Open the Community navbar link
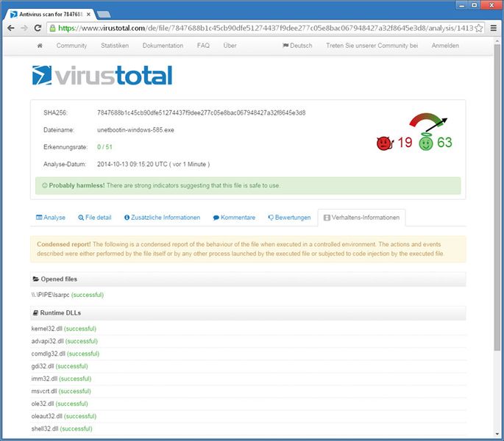 pyautogui.click(x=71, y=46)
